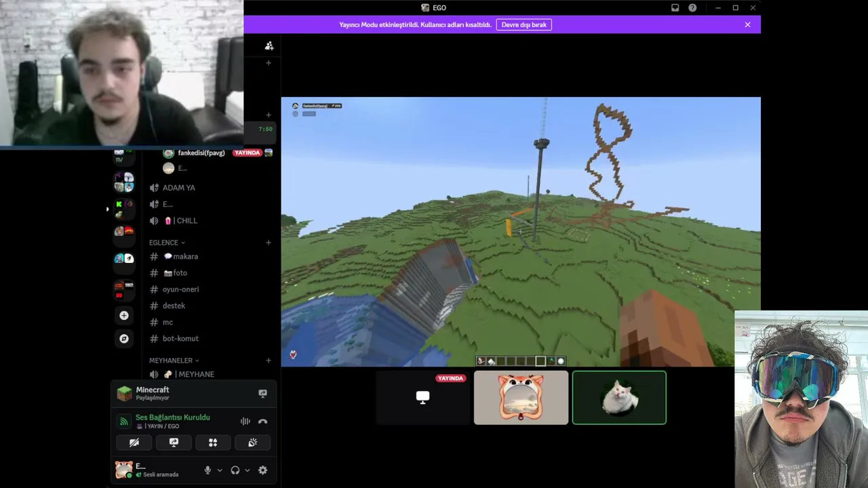
Task: Select the fox frame avatar tile
Action: pyautogui.click(x=521, y=398)
